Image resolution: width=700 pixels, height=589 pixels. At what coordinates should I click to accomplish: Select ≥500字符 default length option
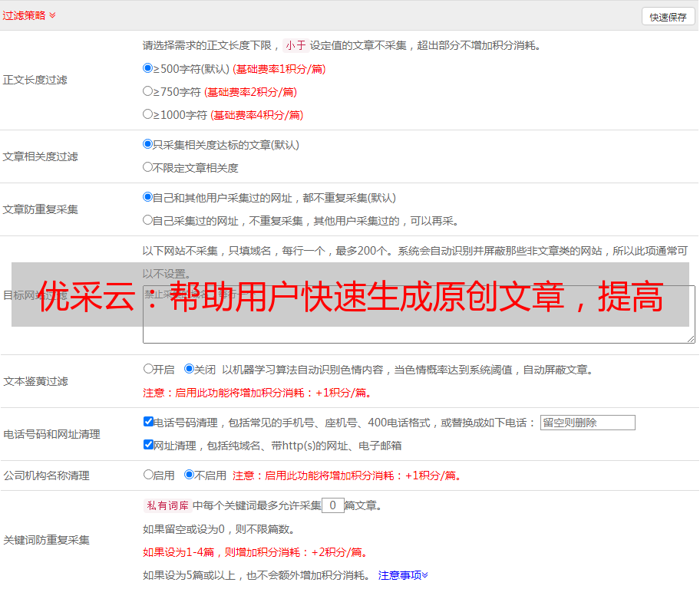148,68
